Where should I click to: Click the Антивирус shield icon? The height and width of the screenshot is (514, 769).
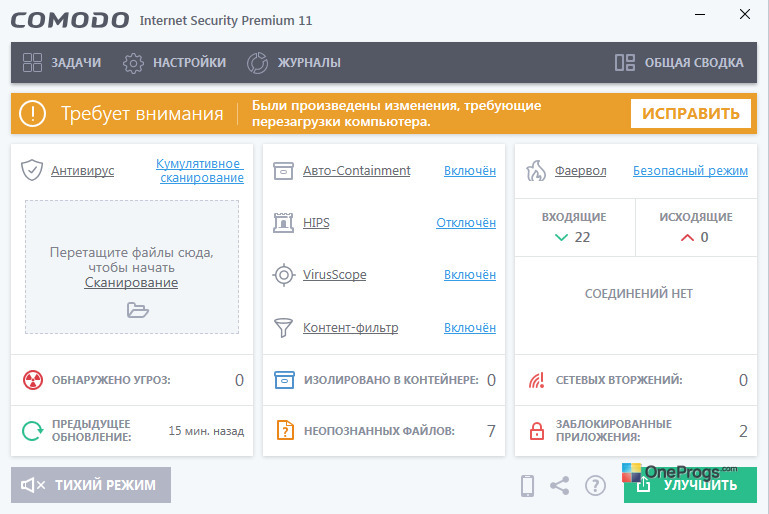tap(32, 170)
